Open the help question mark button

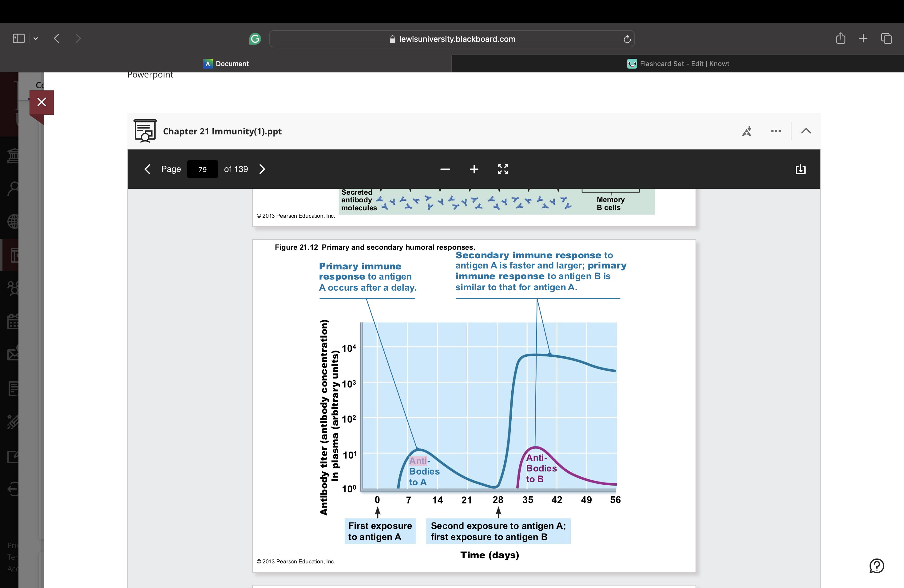coord(877,566)
